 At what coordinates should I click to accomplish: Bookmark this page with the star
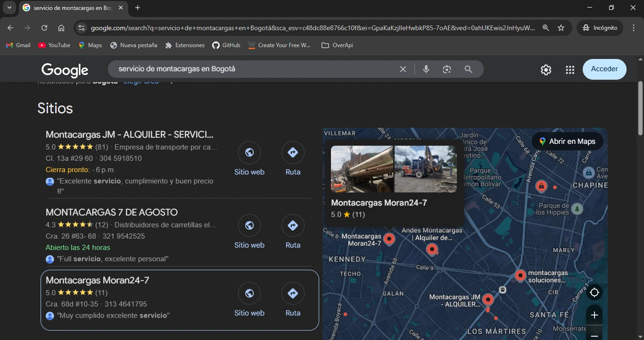click(x=561, y=28)
